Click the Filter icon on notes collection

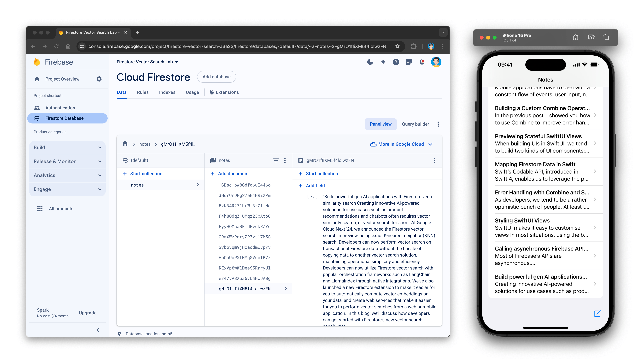[x=275, y=160]
